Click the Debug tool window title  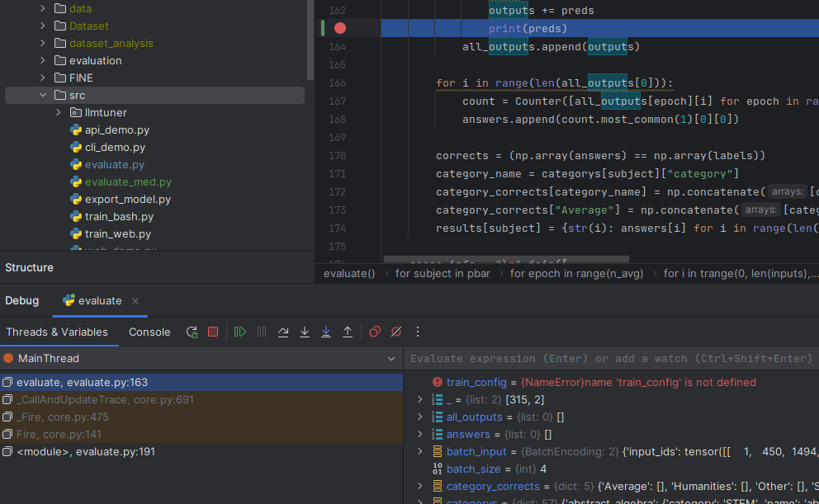coord(22,301)
